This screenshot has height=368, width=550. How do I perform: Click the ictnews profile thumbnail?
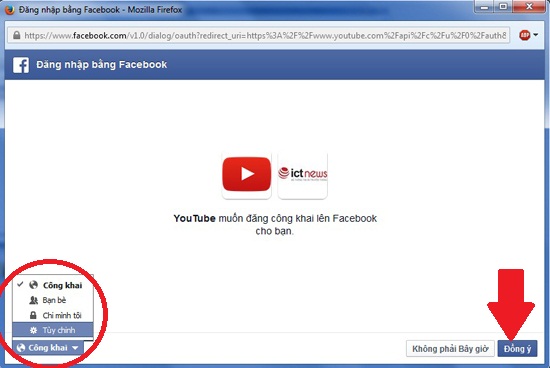click(302, 174)
